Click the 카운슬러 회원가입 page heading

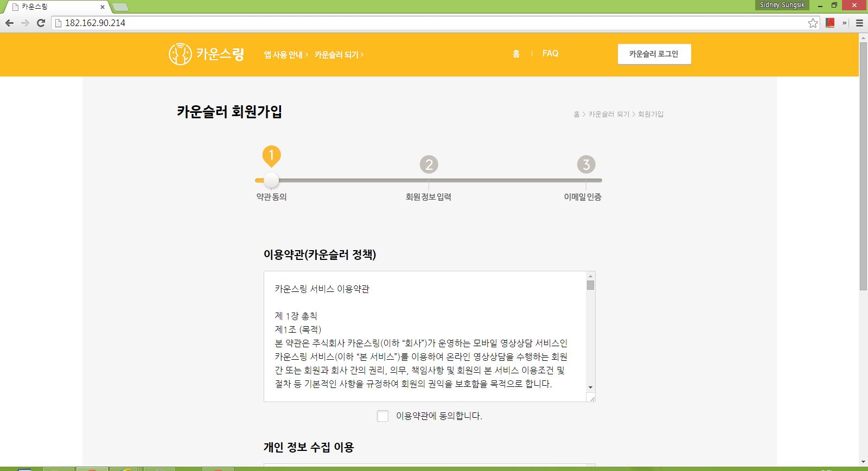click(229, 112)
